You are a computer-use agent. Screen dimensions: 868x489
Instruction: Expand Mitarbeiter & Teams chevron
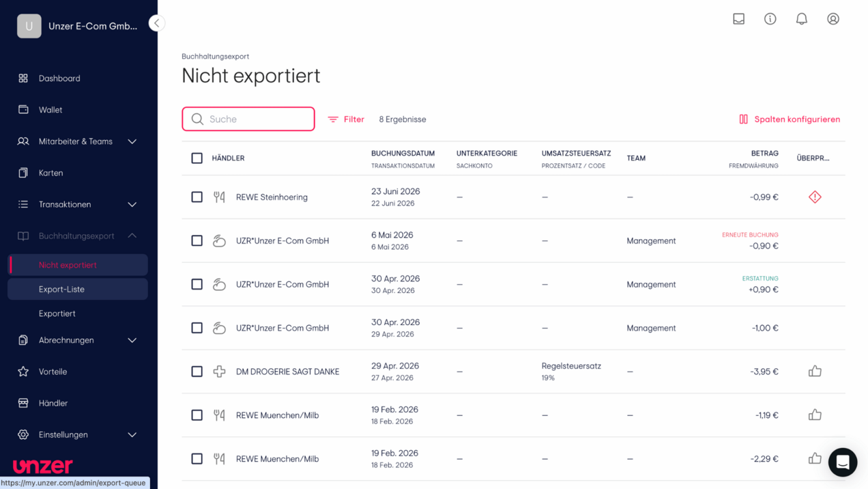click(132, 141)
